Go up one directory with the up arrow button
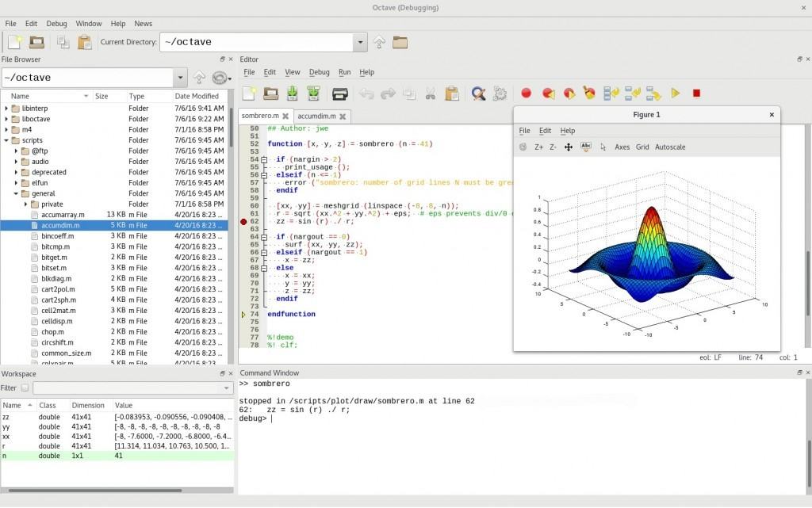Image resolution: width=812 pixels, height=508 pixels. tap(378, 41)
